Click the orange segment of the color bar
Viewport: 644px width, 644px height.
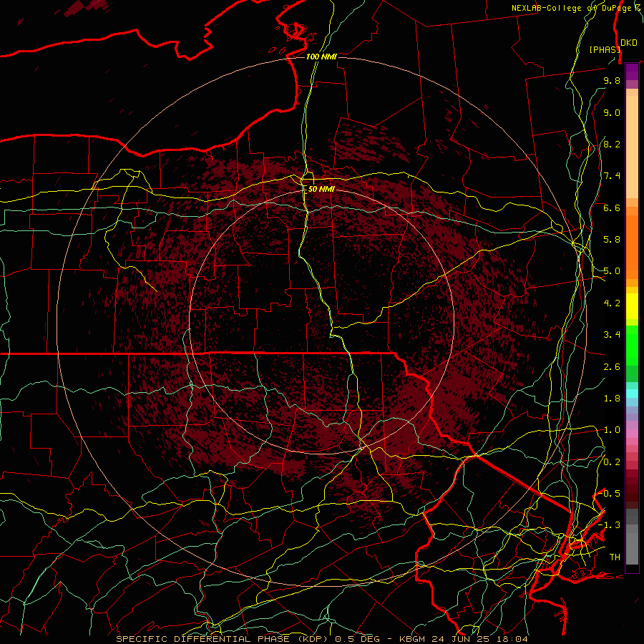tap(632, 246)
